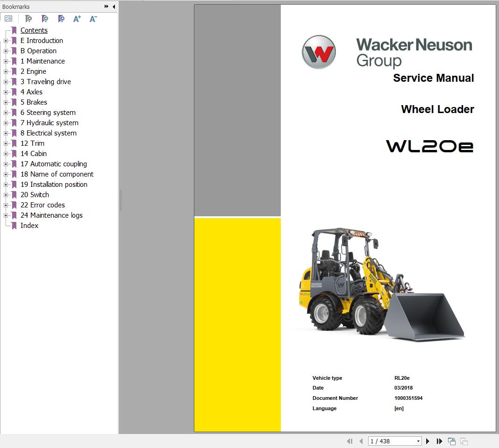Select the 24 Maintenance logs bookmark
This screenshot has height=448, width=499.
point(51,215)
